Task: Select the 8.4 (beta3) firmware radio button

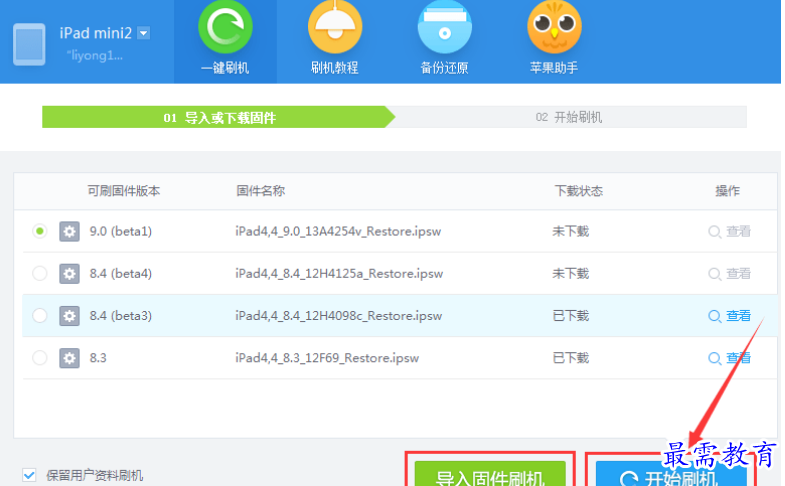Action: (x=40, y=315)
